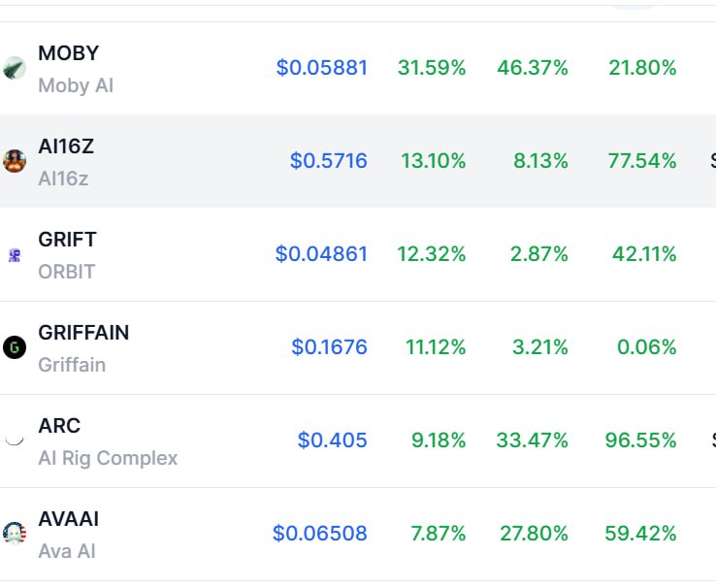Click the GRIFFAIN price $0.1676
Image resolution: width=716 pixels, height=588 pixels.
329,347
